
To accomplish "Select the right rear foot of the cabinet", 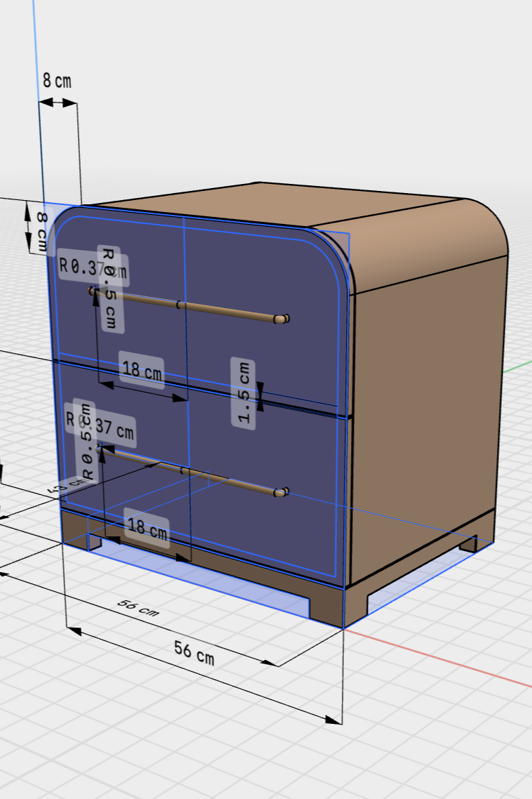I will 470,543.
